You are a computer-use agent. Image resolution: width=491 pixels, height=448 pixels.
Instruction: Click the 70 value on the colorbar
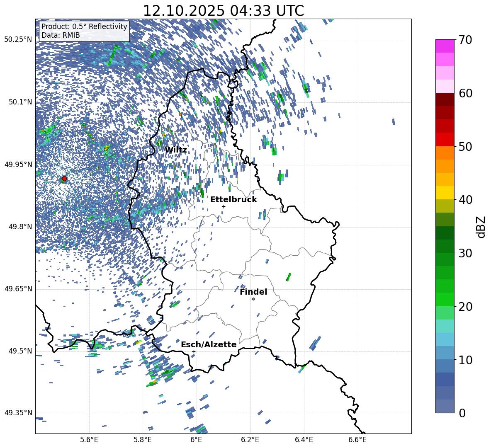point(465,40)
